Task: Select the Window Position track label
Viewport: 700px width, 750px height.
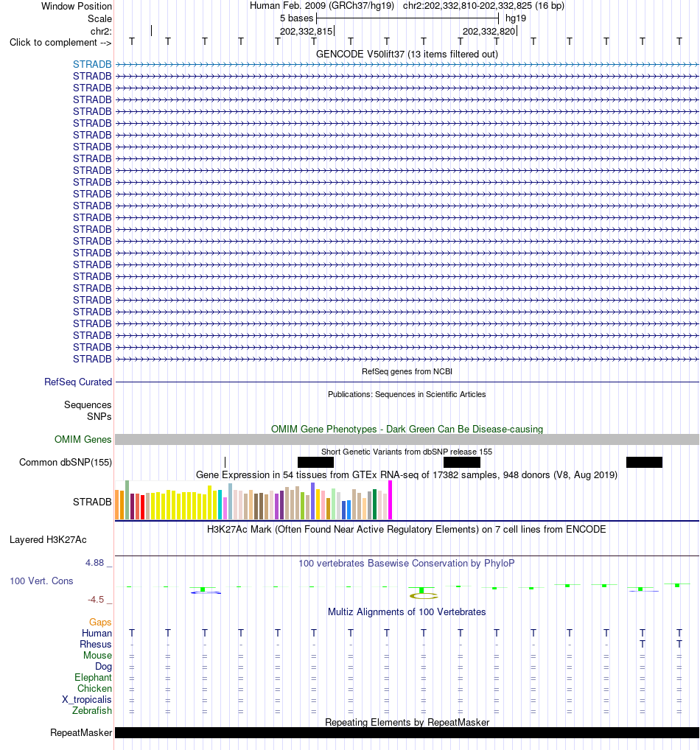Action: pyautogui.click(x=77, y=6)
